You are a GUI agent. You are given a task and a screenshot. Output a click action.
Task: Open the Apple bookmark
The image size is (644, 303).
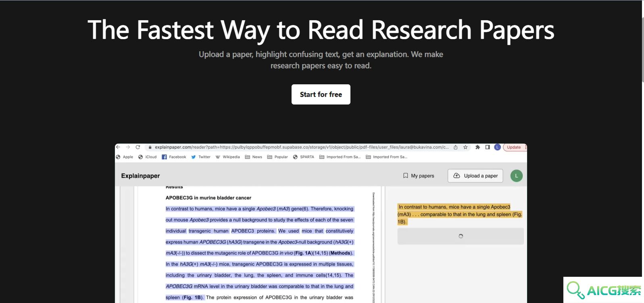coord(125,157)
